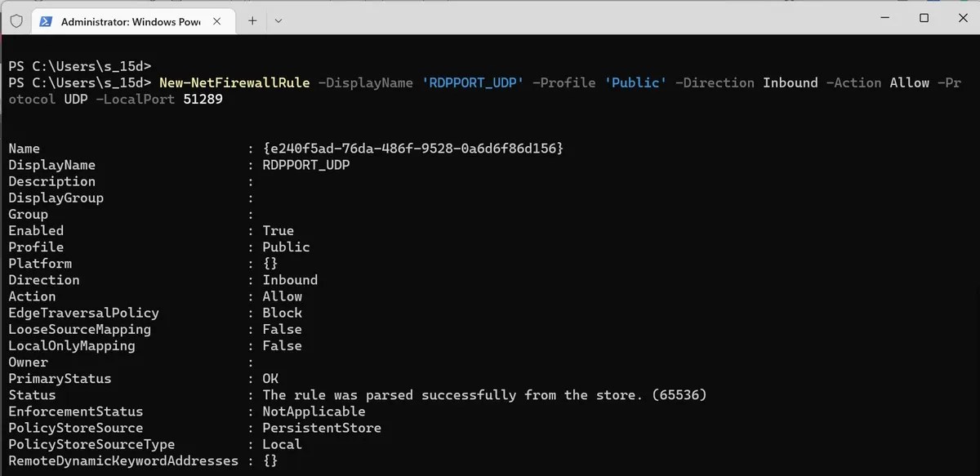980x476 pixels.
Task: Click the OK PrimaryStatus value
Action: coord(272,378)
